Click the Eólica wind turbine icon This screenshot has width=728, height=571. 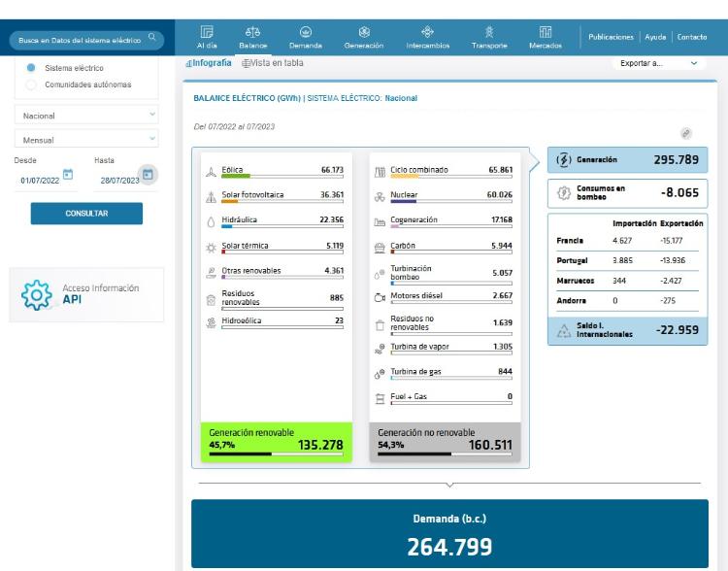[211, 173]
